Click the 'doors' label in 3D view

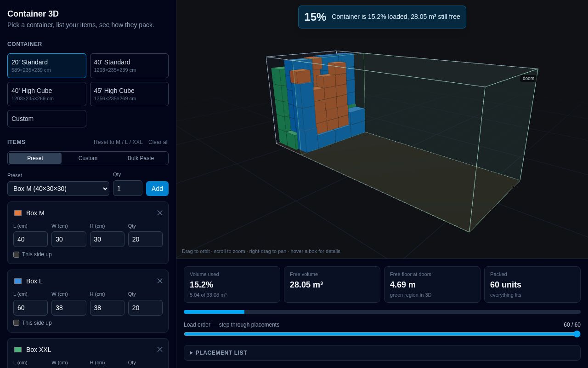(x=528, y=79)
